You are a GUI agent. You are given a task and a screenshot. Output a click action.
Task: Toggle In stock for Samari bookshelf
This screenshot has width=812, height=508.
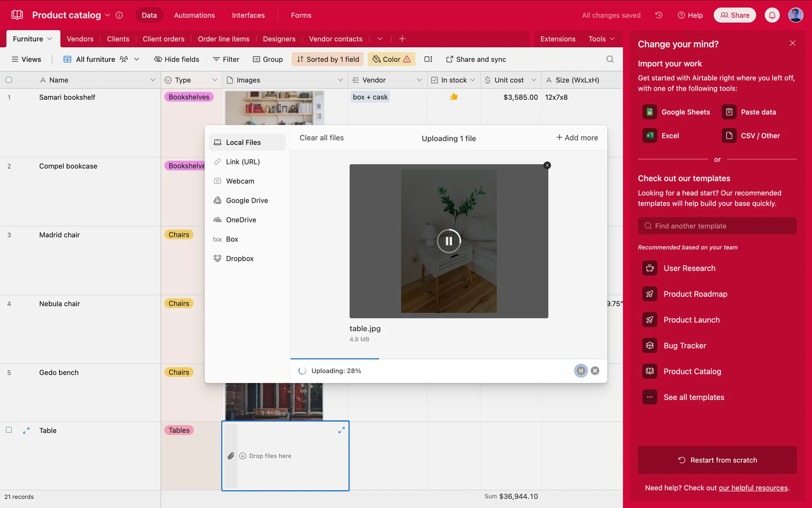453,97
